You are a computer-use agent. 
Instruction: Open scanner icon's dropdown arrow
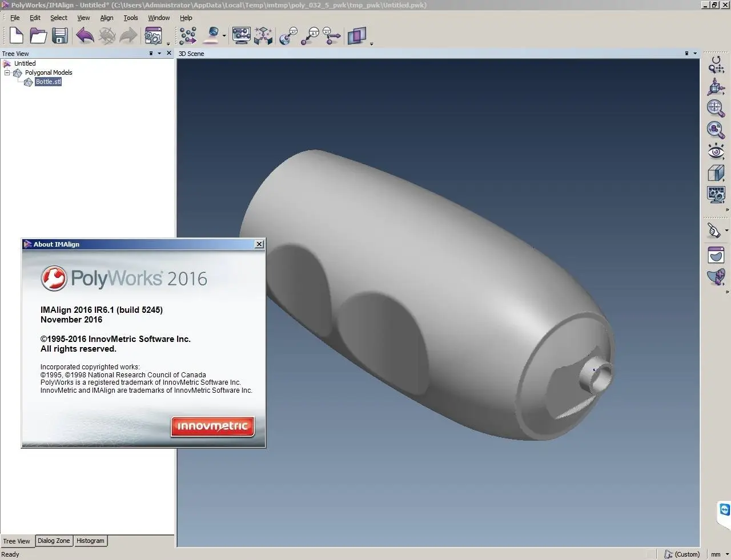pos(224,36)
